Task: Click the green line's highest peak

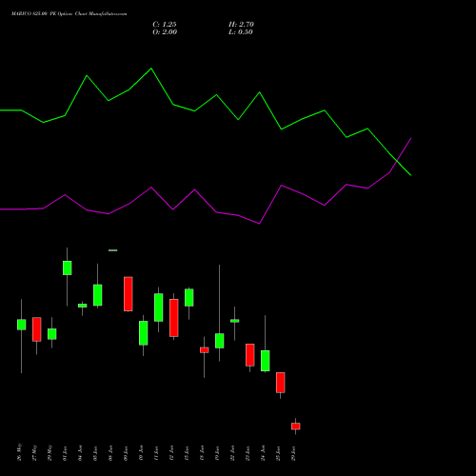Action: tap(151, 69)
